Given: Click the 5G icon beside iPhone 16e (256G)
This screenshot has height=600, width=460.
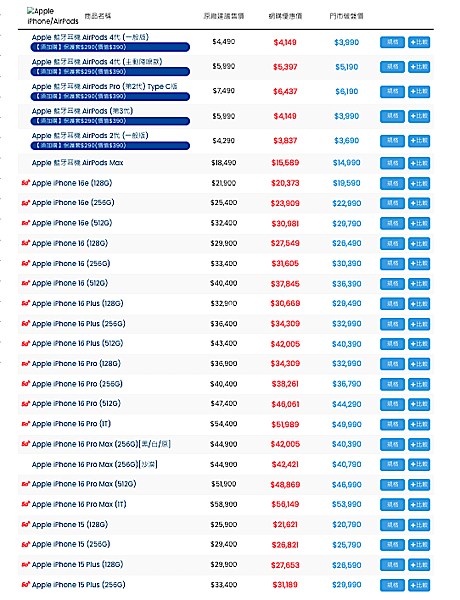Looking at the screenshot, I should pyautogui.click(x=26, y=203).
